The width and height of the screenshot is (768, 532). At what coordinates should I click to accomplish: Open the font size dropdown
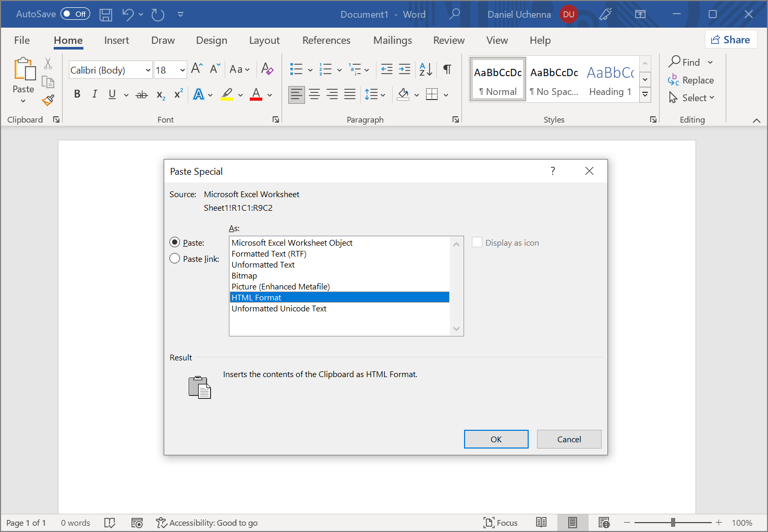(181, 69)
